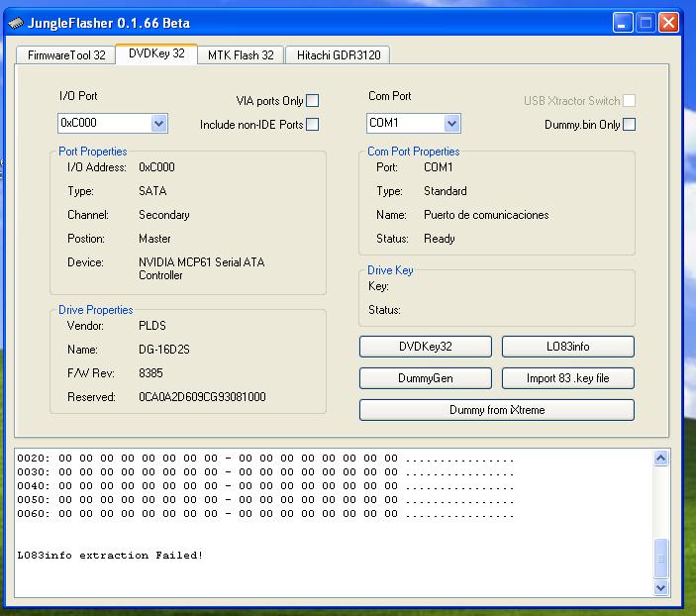Screen dimensions: 696x616
Task: Click the log scrollbar down arrow
Action: tap(661, 587)
